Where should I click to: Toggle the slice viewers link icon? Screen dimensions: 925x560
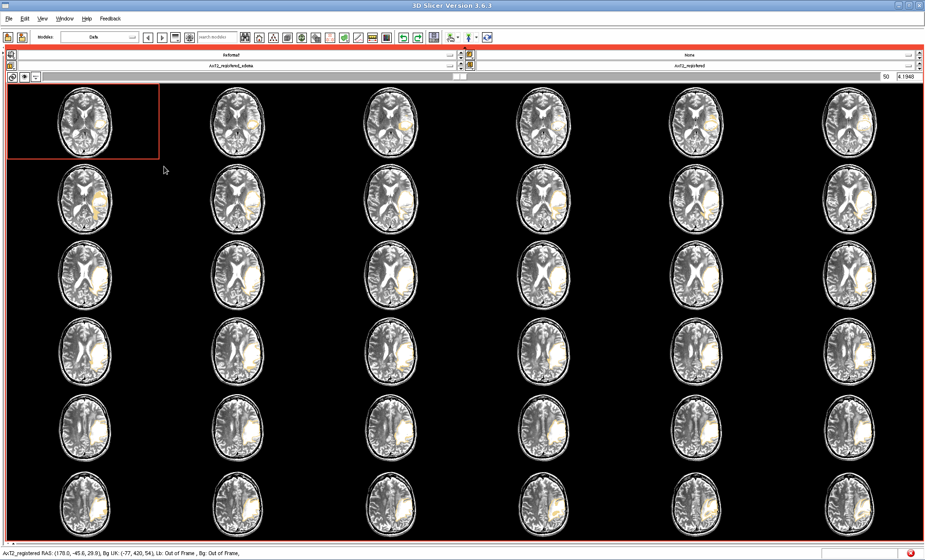pos(12,77)
